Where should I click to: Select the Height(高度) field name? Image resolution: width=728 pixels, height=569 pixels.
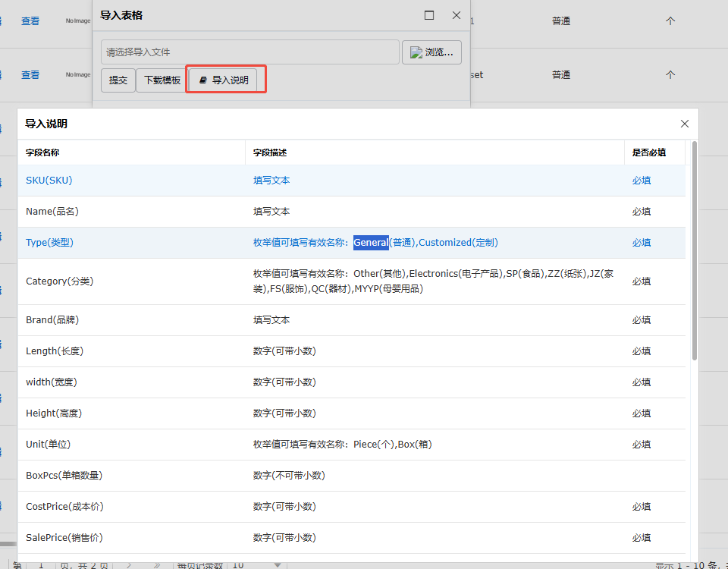(54, 413)
